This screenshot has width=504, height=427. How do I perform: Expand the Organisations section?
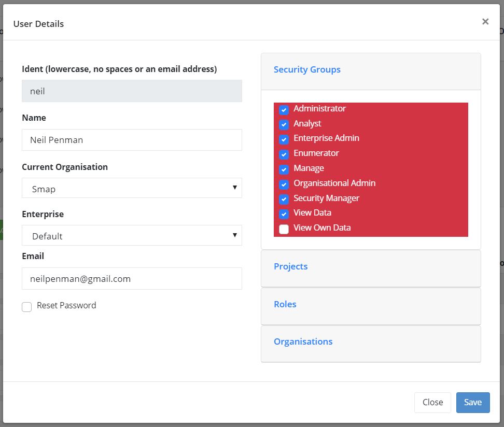[303, 341]
